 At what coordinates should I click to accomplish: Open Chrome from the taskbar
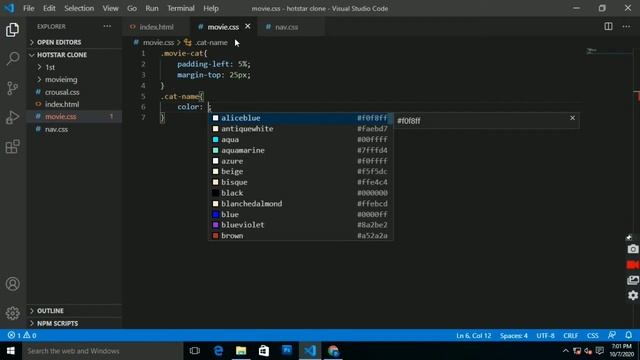click(333, 351)
